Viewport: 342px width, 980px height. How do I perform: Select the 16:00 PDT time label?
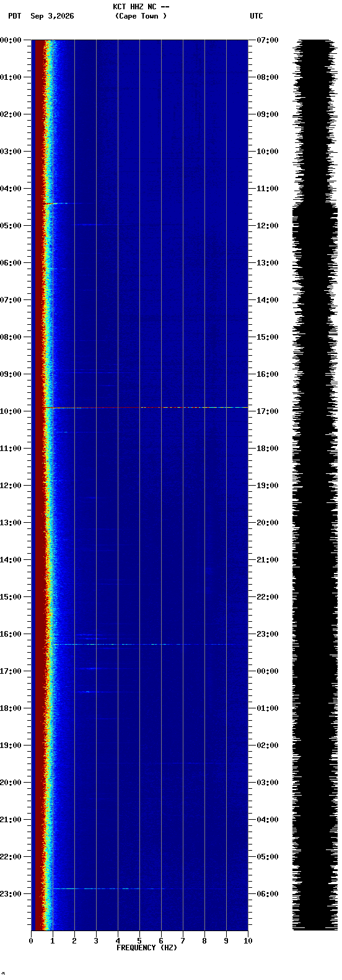coord(11,634)
